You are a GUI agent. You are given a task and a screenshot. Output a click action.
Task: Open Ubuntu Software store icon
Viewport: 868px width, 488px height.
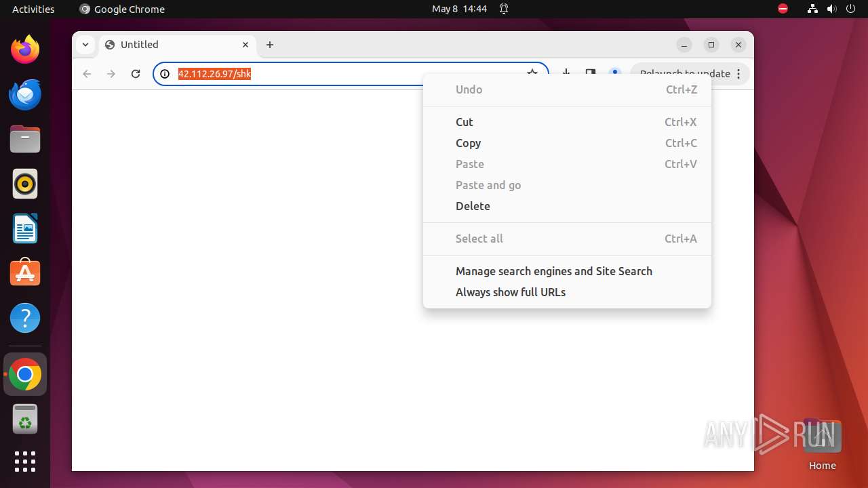(25, 273)
